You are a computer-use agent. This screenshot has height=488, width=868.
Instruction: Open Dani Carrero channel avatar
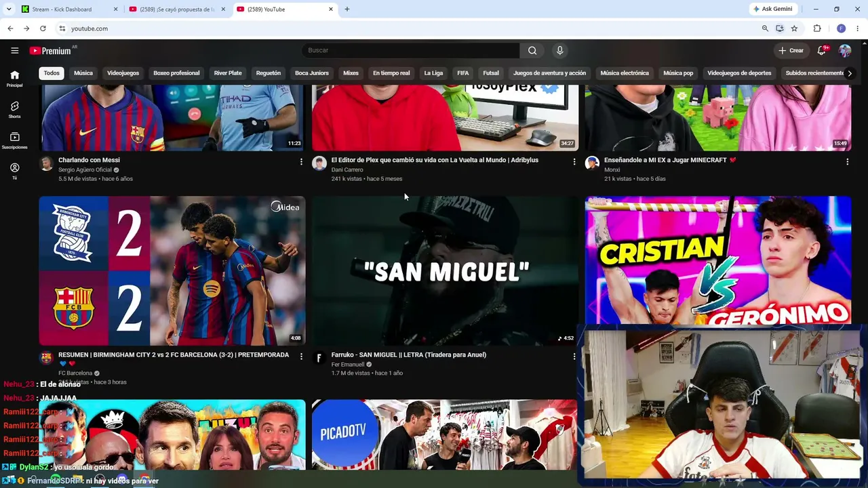point(319,163)
